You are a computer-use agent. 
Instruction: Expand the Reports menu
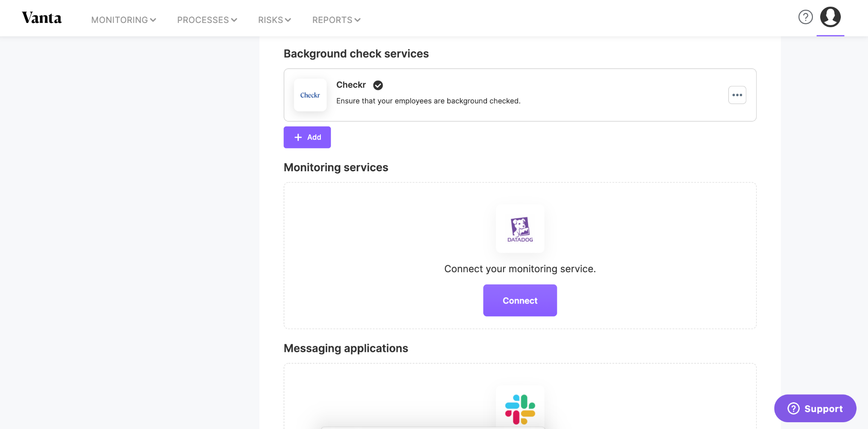point(337,20)
